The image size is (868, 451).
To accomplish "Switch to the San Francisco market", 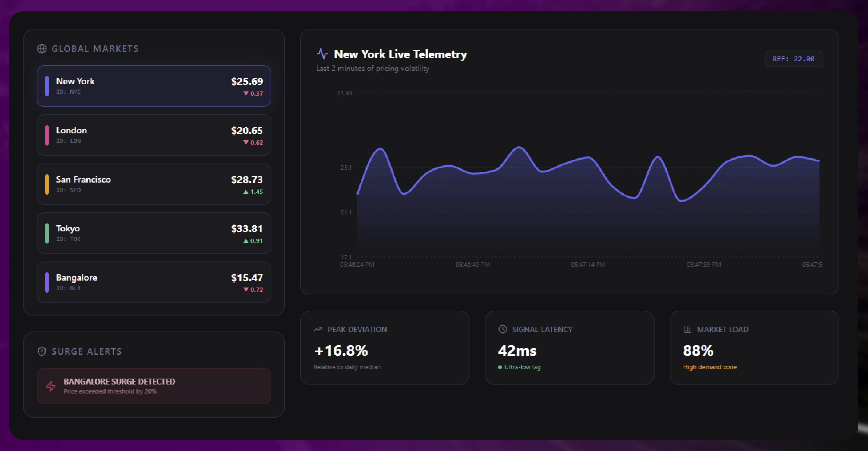I will coord(154,184).
